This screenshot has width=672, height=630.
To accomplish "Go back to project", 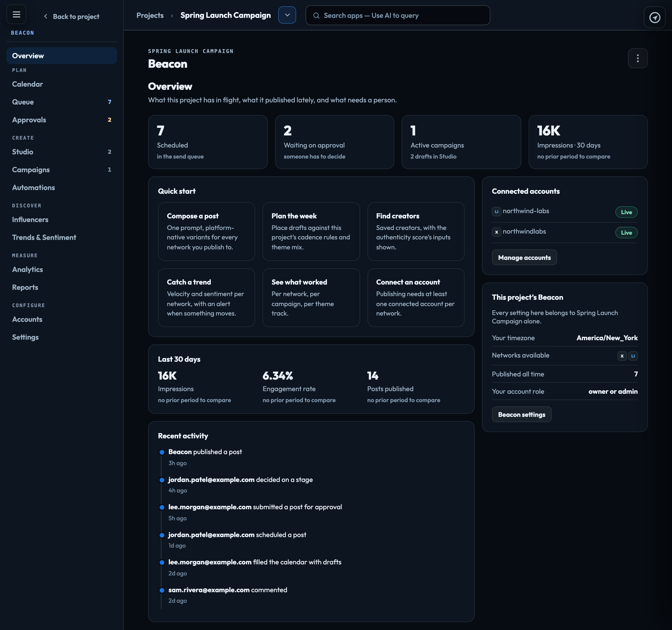I will pos(71,17).
